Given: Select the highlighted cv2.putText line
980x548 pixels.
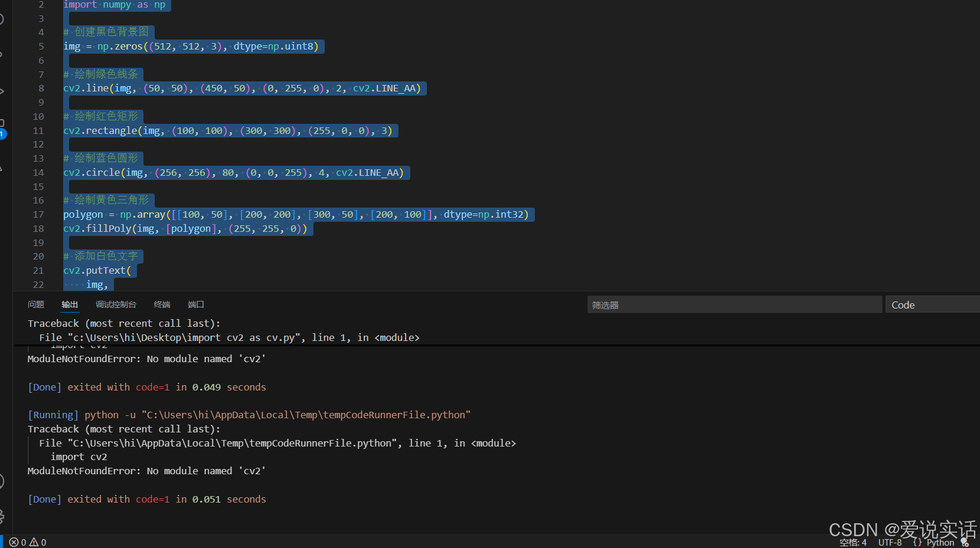Looking at the screenshot, I should [99, 270].
